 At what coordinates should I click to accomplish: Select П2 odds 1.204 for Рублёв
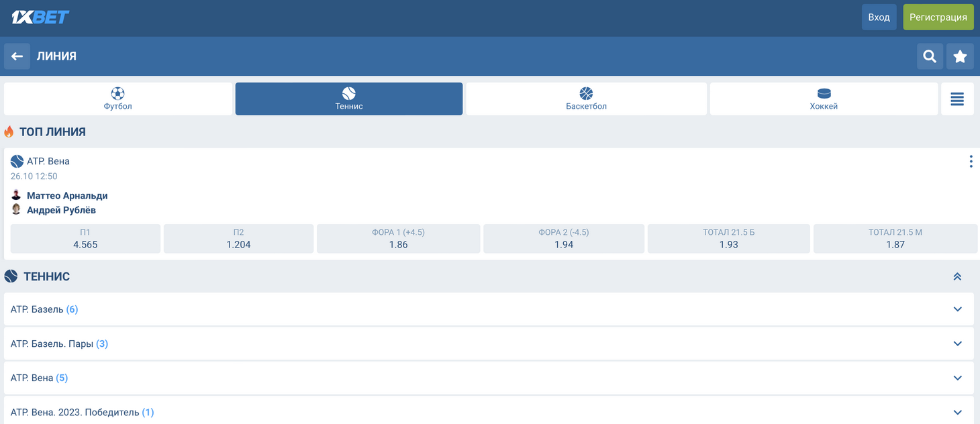coord(238,238)
